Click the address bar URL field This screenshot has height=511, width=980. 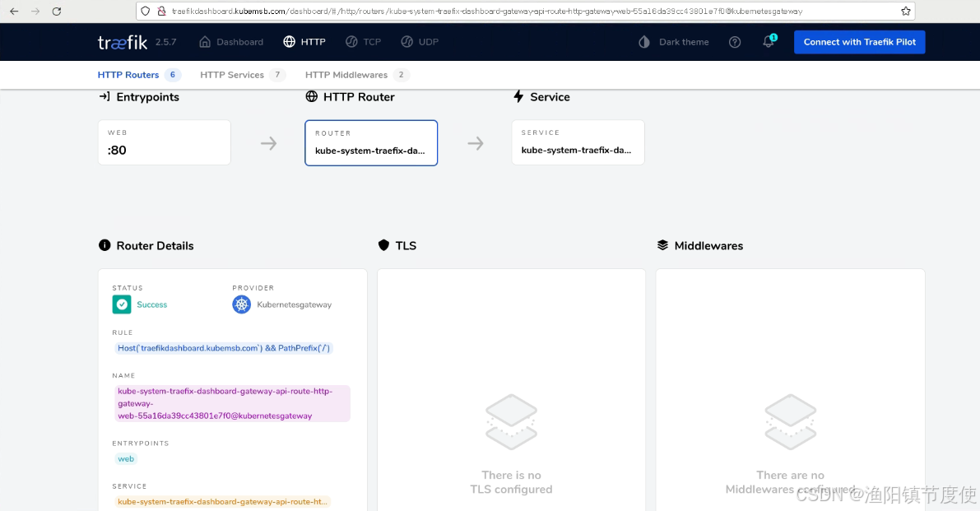(525, 12)
